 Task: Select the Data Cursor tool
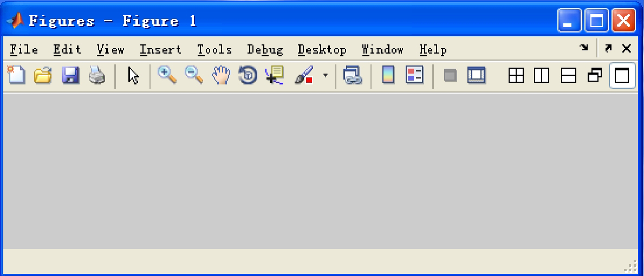[275, 75]
